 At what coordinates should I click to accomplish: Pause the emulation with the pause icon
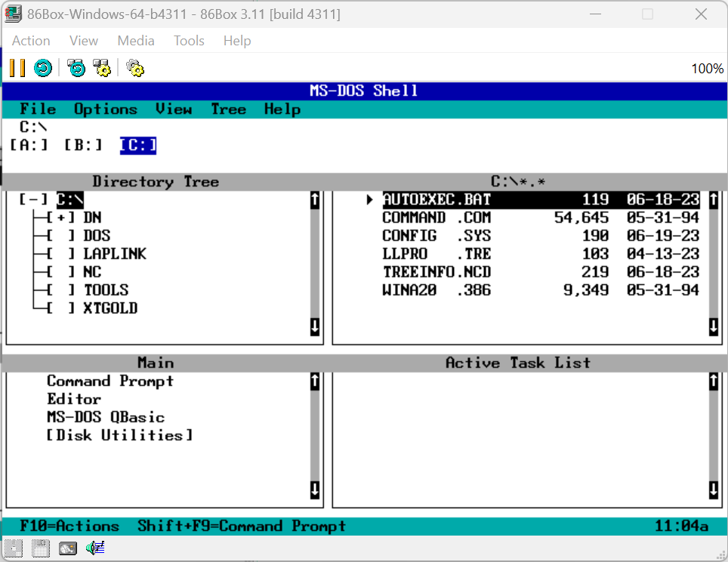tap(17, 68)
